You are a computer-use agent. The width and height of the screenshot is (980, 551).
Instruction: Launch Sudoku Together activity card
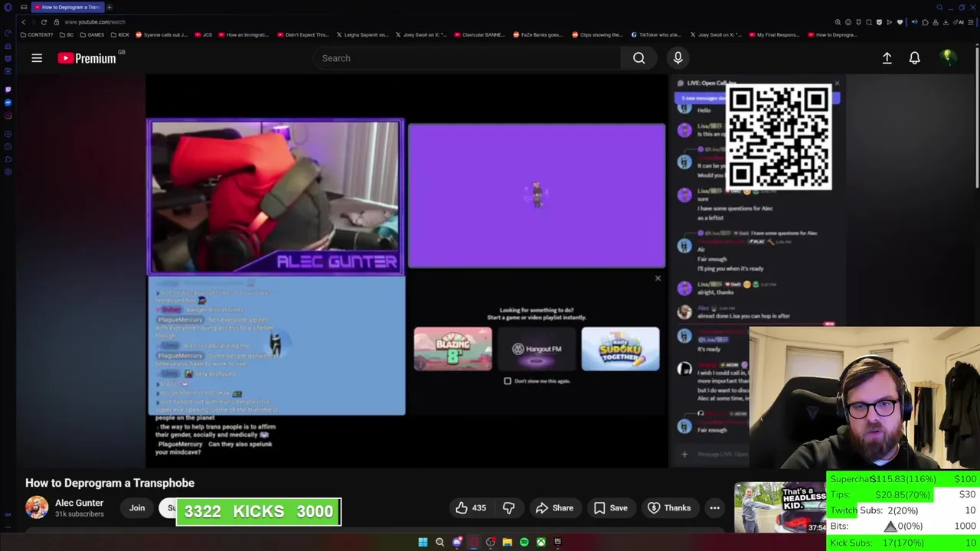coord(620,349)
